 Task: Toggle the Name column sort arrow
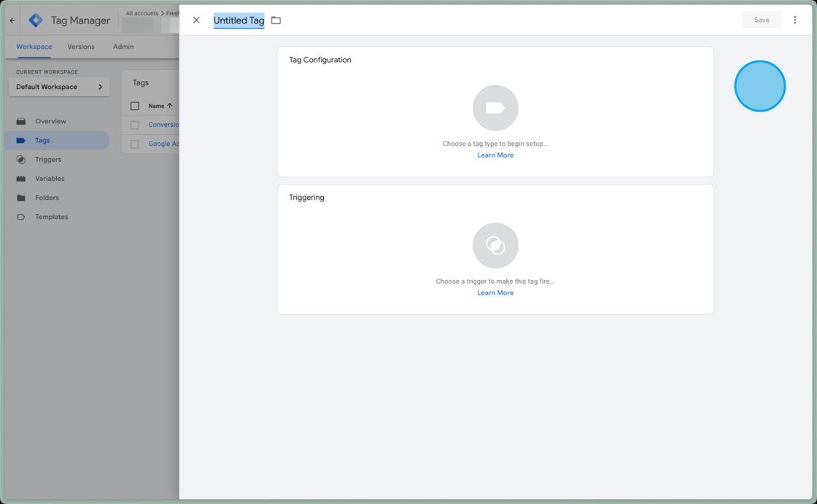click(x=169, y=105)
